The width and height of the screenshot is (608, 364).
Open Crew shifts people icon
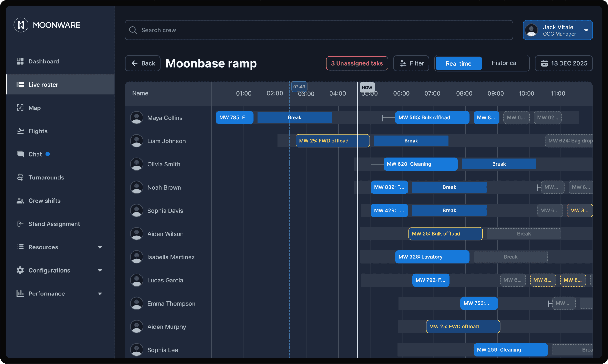20,201
